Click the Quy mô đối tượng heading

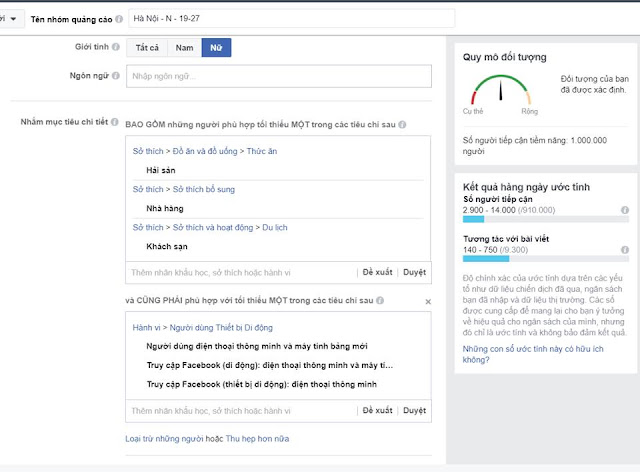(504, 57)
